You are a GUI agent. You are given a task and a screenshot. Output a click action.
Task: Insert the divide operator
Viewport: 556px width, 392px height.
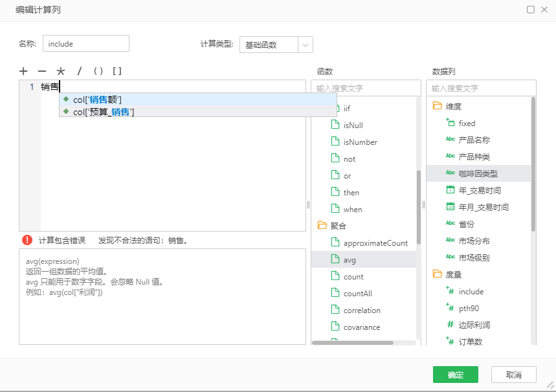(x=80, y=71)
